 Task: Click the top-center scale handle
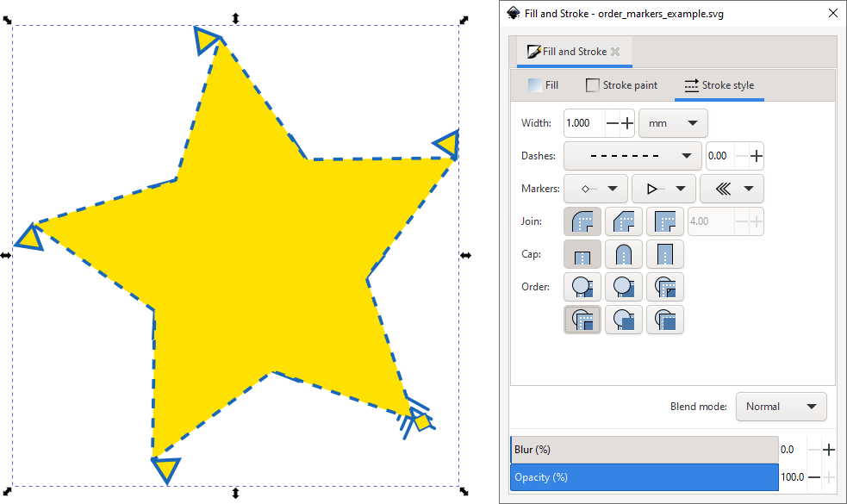(235, 19)
